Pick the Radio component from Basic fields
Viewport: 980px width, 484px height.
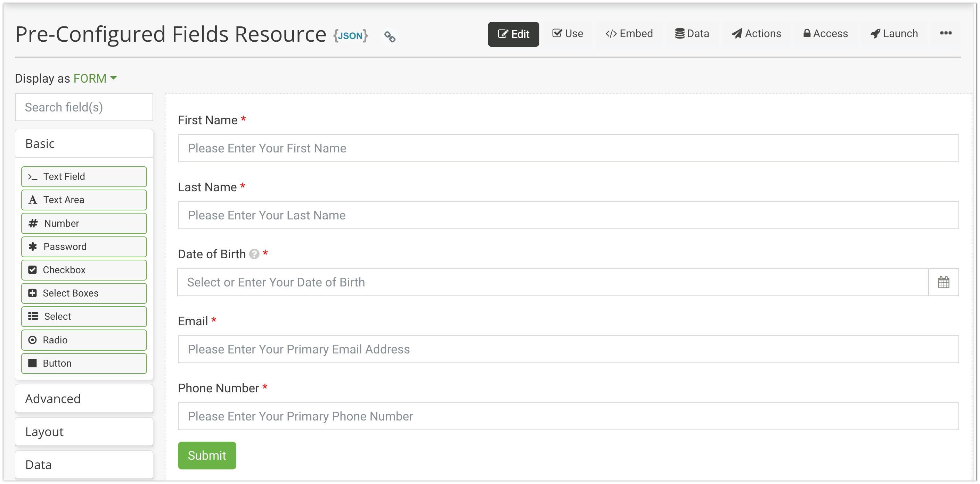point(84,340)
